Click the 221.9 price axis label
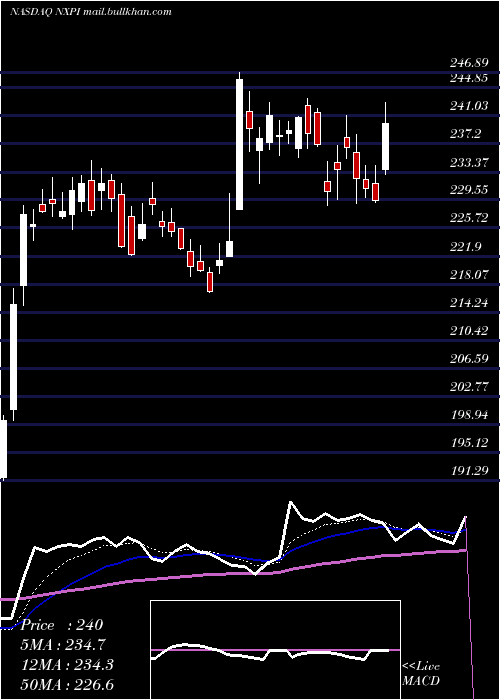Screen dimensions: 500x700 (466, 247)
